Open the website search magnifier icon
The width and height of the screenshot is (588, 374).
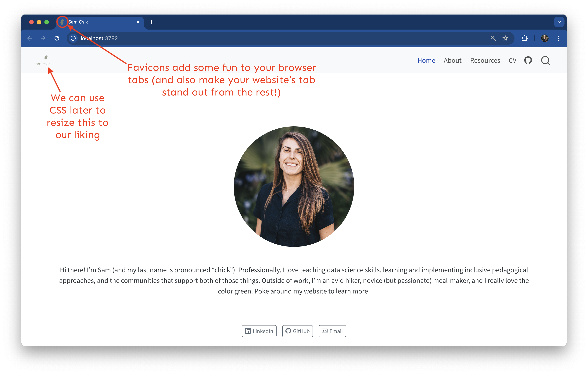(x=546, y=60)
